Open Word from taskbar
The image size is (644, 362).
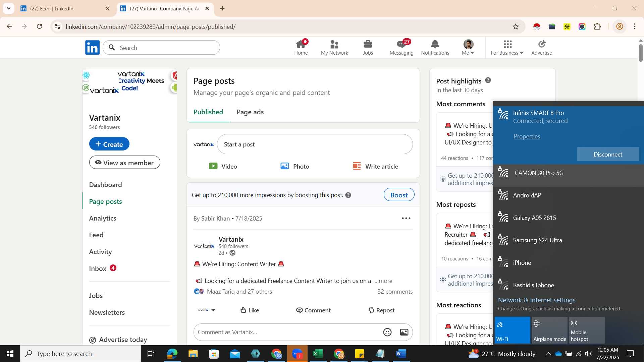pyautogui.click(x=401, y=354)
